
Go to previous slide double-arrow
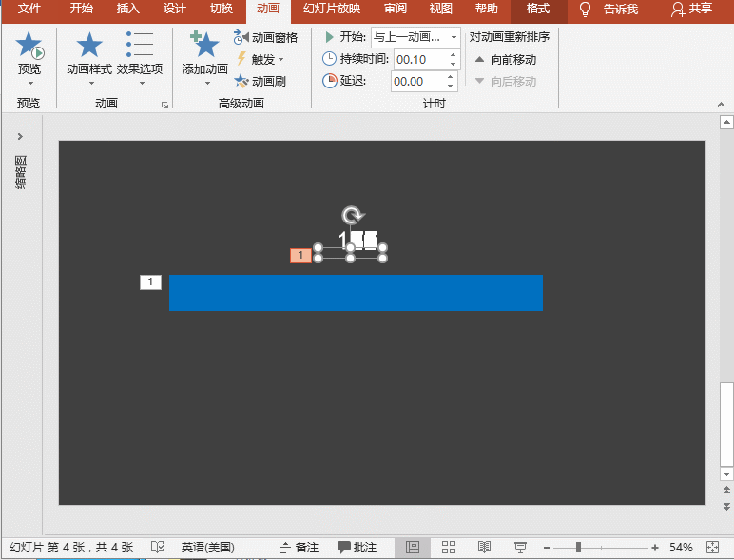[726, 490]
